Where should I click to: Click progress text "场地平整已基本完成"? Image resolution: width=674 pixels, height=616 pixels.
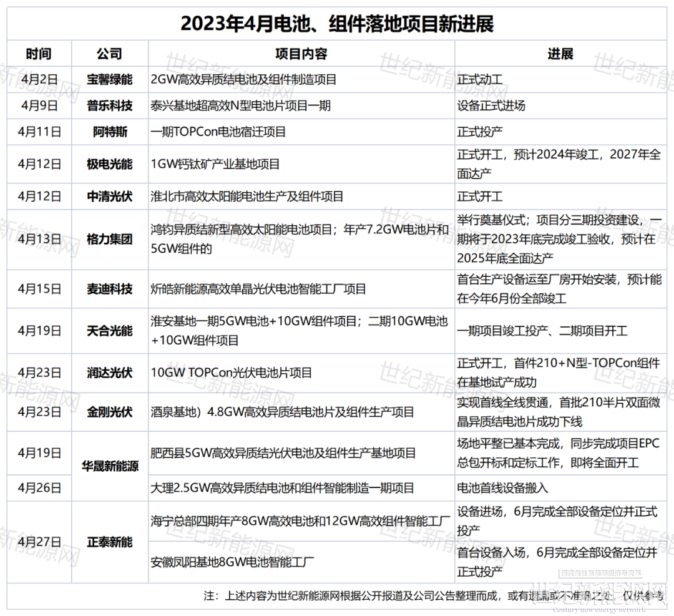pyautogui.click(x=508, y=444)
